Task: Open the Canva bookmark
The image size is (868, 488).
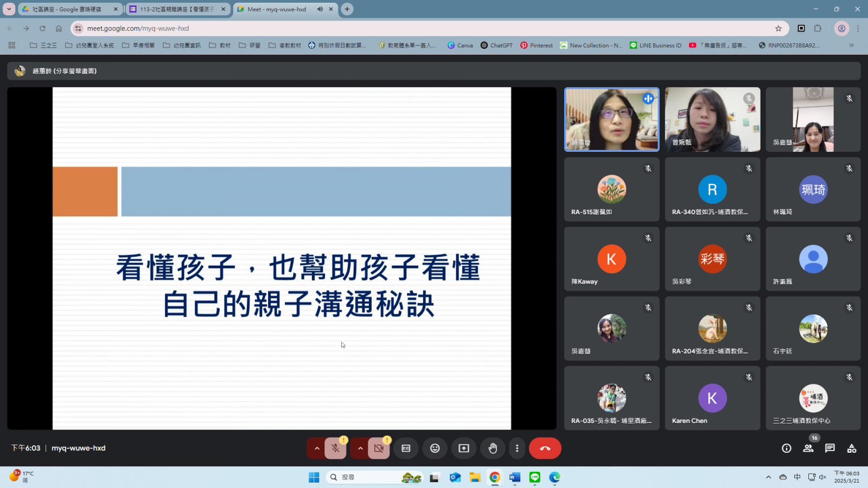Action: coord(460,46)
